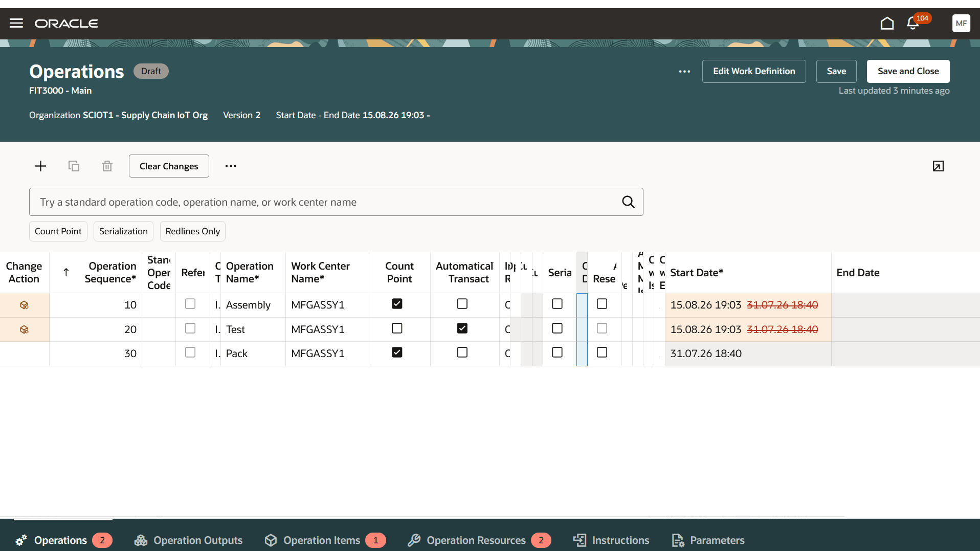Select Operation Sequence cell 30
Screen dimensions: 980x551
click(x=96, y=354)
